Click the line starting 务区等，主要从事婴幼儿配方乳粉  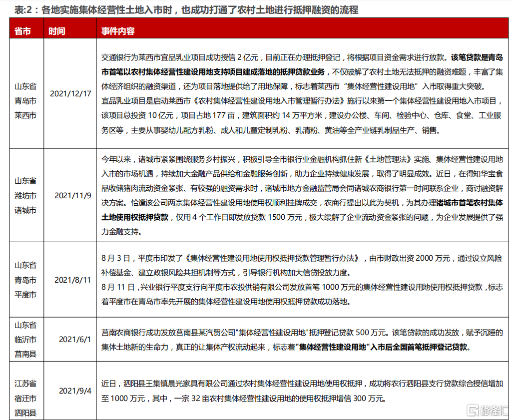pyautogui.click(x=272, y=130)
